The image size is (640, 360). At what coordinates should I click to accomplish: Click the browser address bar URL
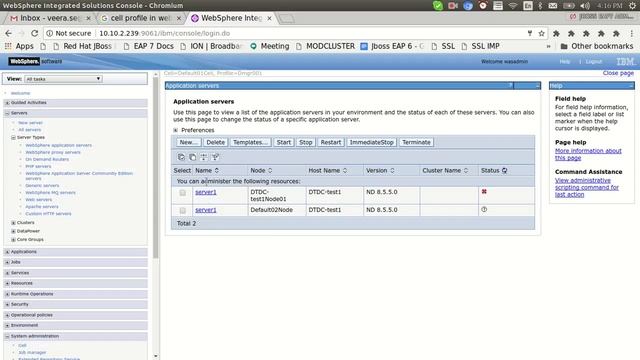click(x=164, y=33)
